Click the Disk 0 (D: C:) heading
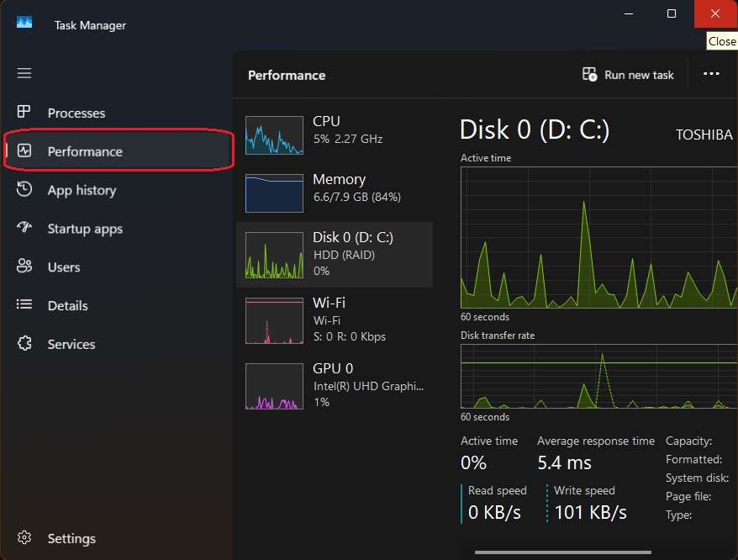Image resolution: width=738 pixels, height=560 pixels. (535, 129)
